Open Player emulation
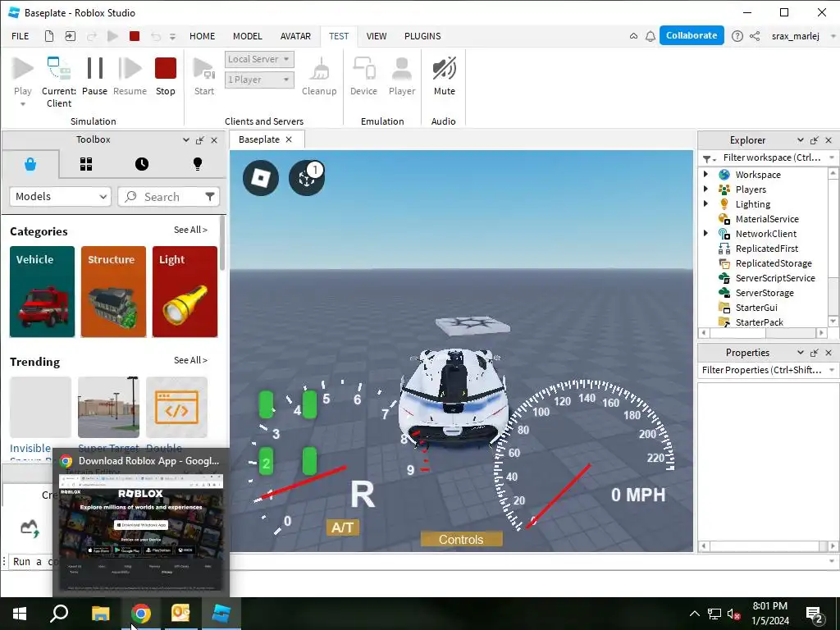Viewport: 840px width, 630px height. 402,69
